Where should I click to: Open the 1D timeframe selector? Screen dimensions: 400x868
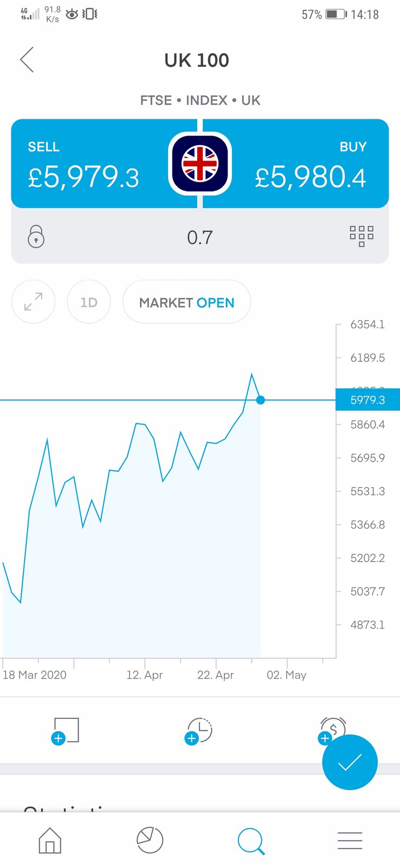89,302
